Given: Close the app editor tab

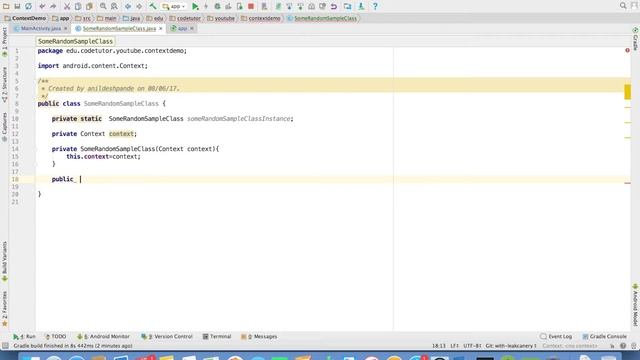Looking at the screenshot, I should 192,29.
